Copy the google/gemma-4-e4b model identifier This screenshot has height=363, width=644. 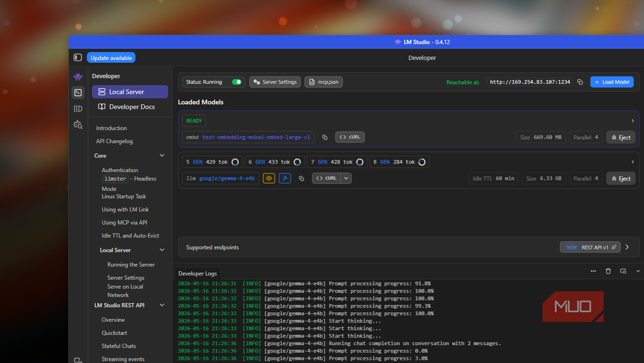coord(301,179)
